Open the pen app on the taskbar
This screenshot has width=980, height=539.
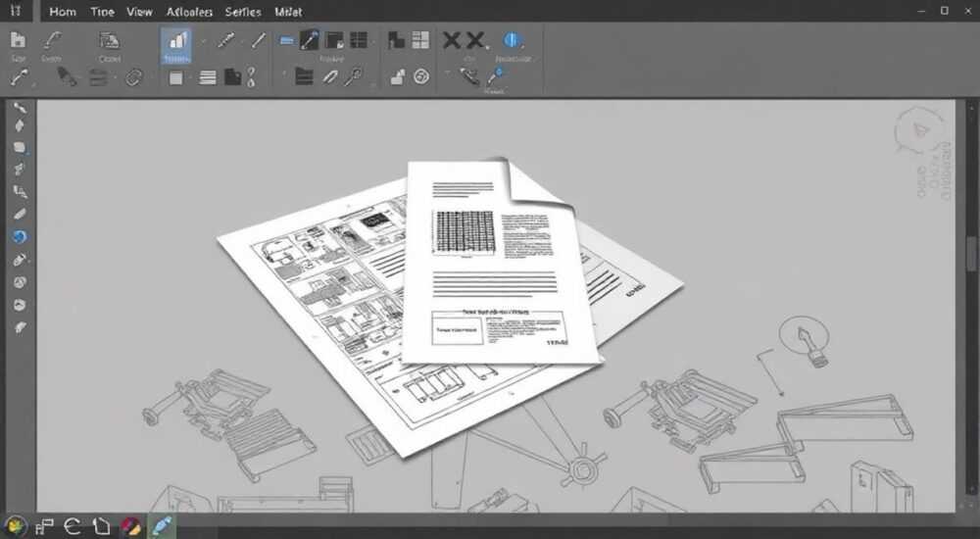coord(162,526)
